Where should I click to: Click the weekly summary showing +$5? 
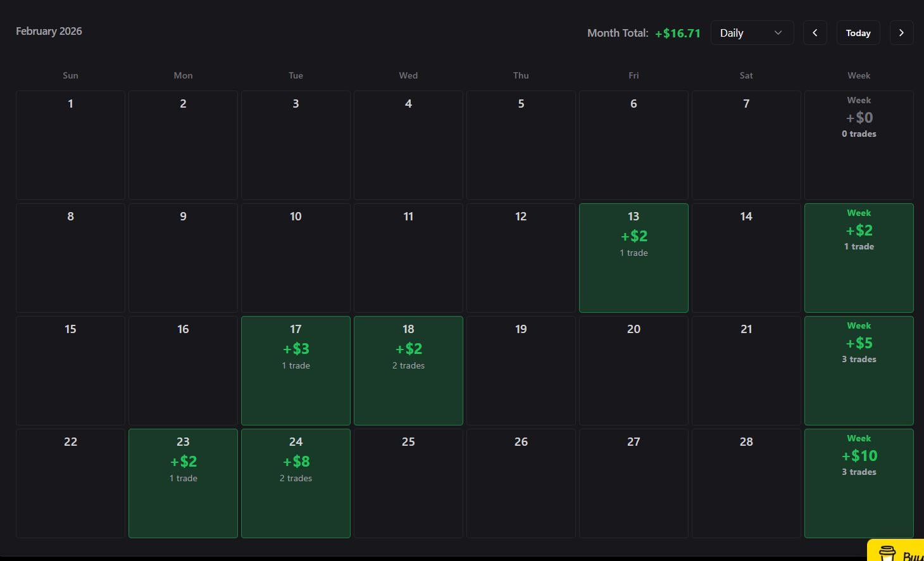coord(859,370)
